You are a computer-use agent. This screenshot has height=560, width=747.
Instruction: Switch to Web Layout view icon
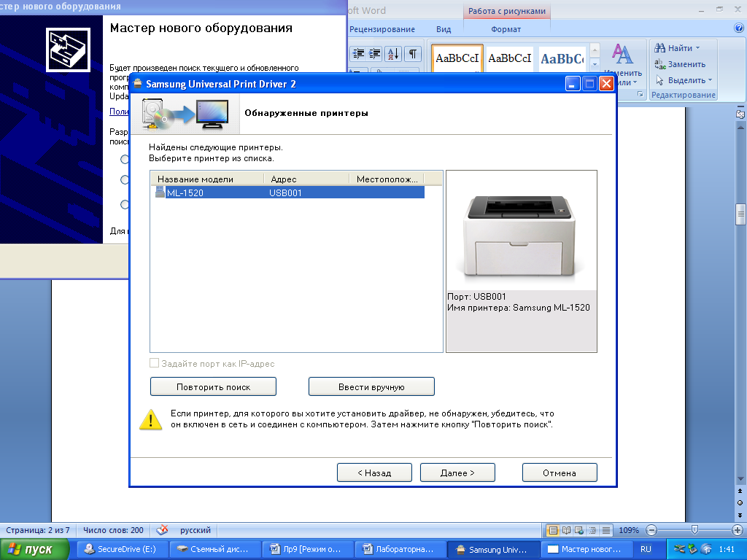579,530
